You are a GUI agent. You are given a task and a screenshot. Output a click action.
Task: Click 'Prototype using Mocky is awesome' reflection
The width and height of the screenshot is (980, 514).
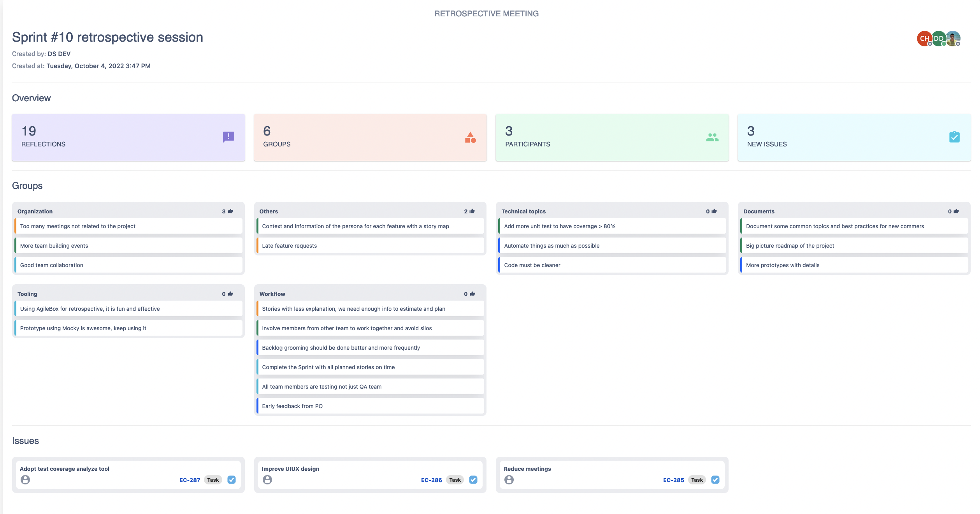click(x=128, y=328)
